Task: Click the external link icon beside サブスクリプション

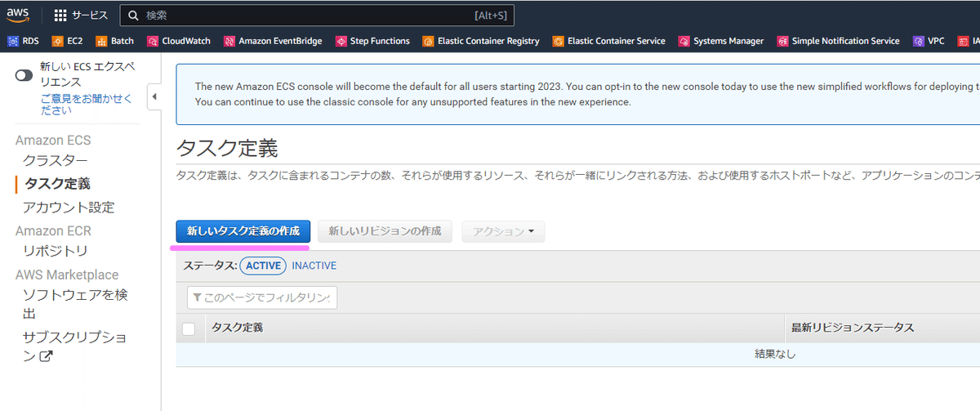Action: coord(47,356)
